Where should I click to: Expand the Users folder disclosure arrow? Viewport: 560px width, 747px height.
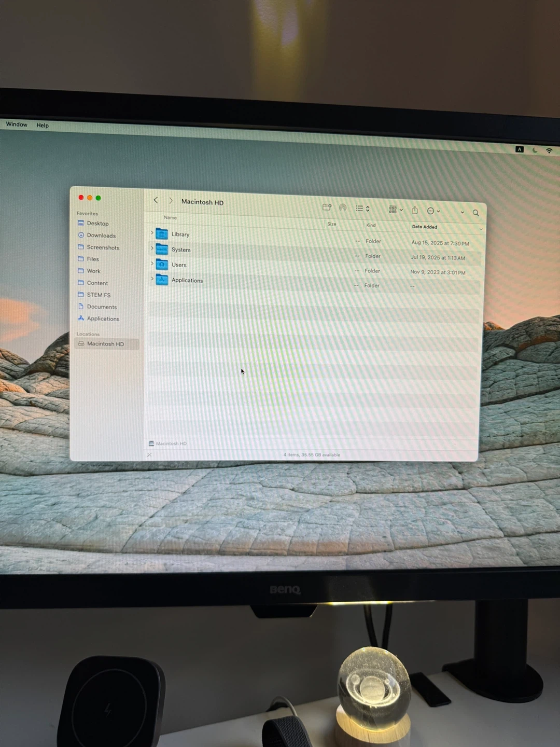[152, 264]
